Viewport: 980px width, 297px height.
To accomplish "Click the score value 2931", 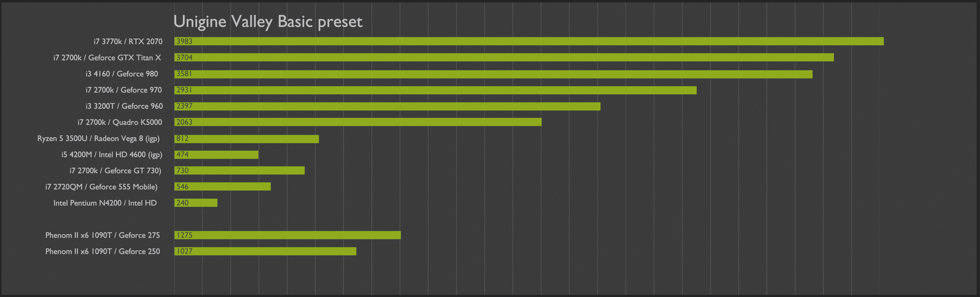I will pyautogui.click(x=184, y=90).
